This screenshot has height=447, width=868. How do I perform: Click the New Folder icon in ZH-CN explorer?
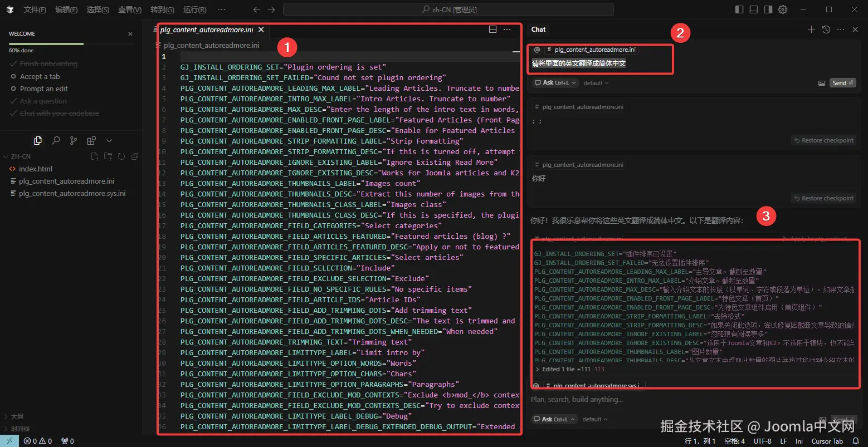pos(108,156)
